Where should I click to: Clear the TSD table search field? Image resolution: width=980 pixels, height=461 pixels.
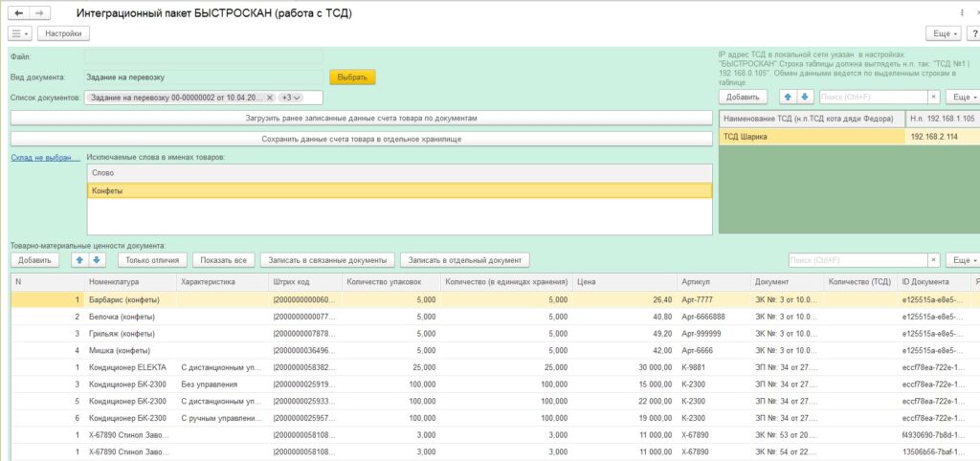934,97
